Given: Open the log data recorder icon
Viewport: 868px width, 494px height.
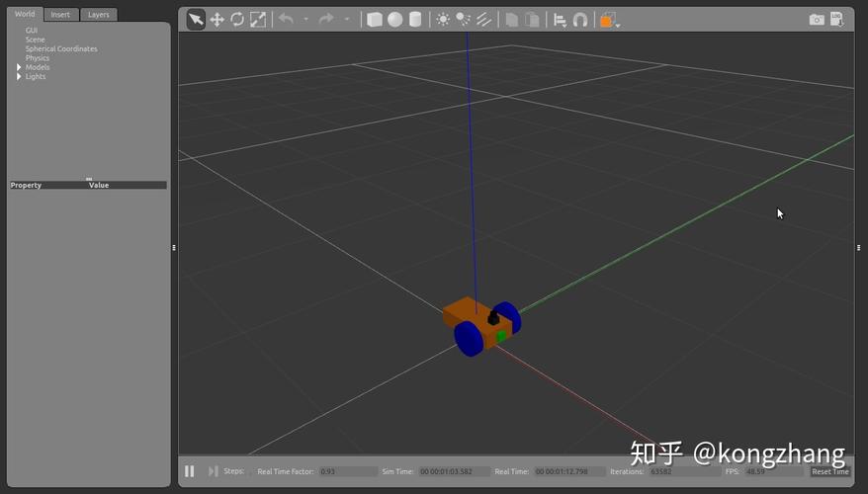Looking at the screenshot, I should (x=837, y=19).
